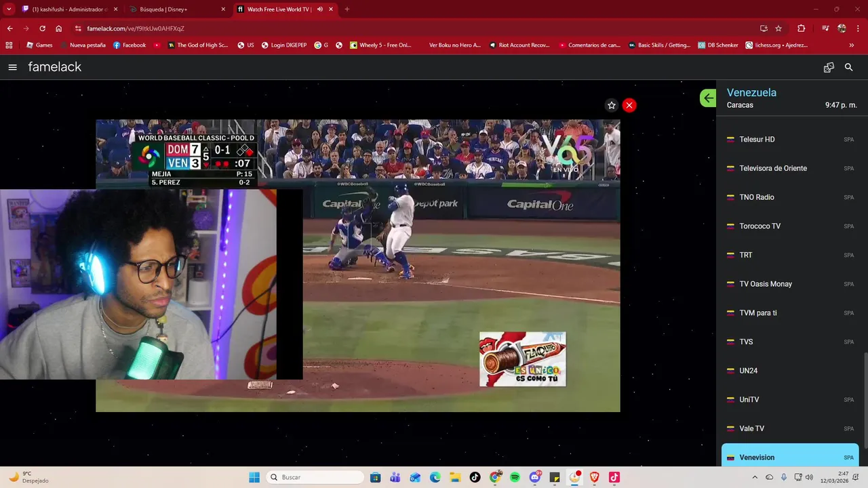View site information icon in address bar
The height and width of the screenshot is (488, 868).
coord(78,28)
